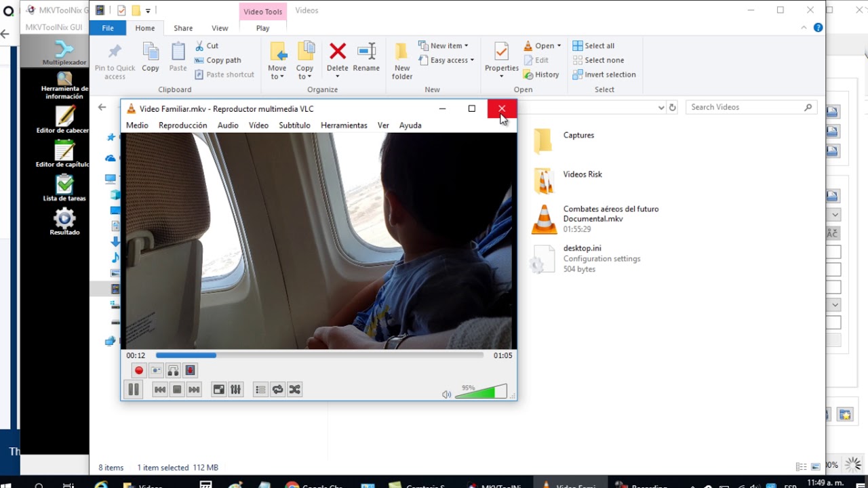Take a snapshot in VLC
The image size is (868, 488).
tap(156, 370)
